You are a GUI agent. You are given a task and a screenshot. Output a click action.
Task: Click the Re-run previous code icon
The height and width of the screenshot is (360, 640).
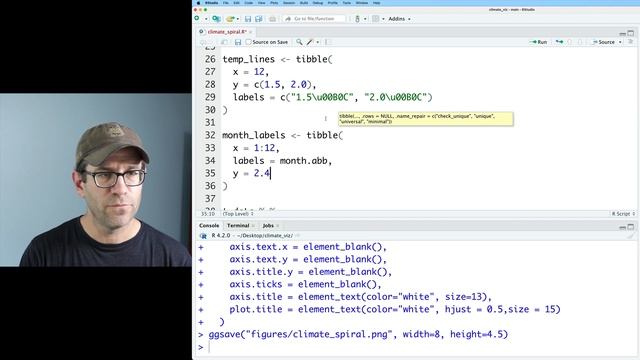[559, 42]
